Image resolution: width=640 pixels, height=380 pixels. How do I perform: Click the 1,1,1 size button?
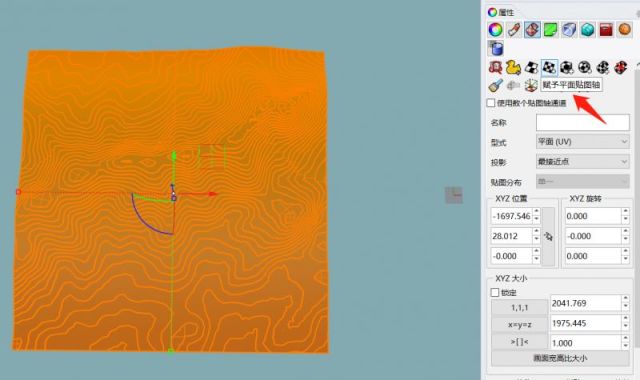click(519, 307)
